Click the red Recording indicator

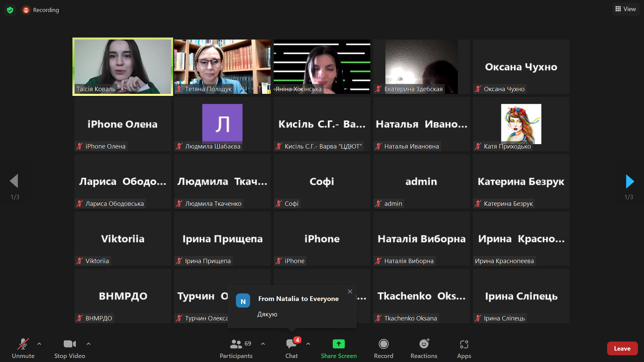pos(41,10)
